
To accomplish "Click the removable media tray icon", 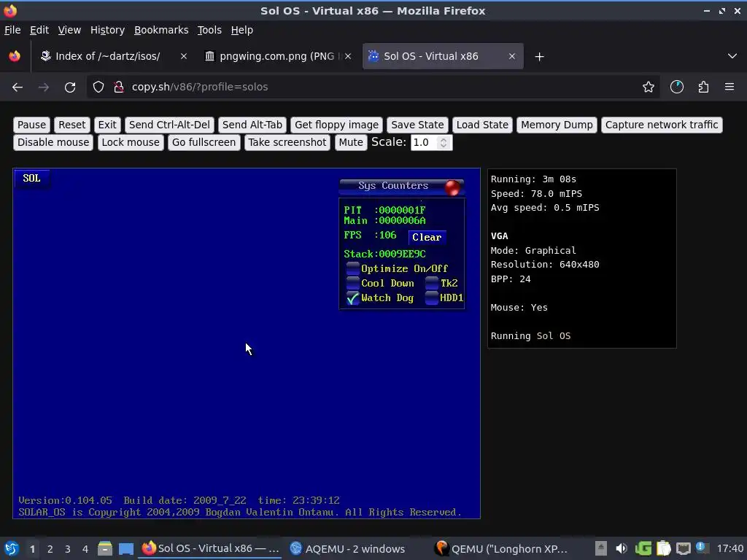I will point(601,548).
